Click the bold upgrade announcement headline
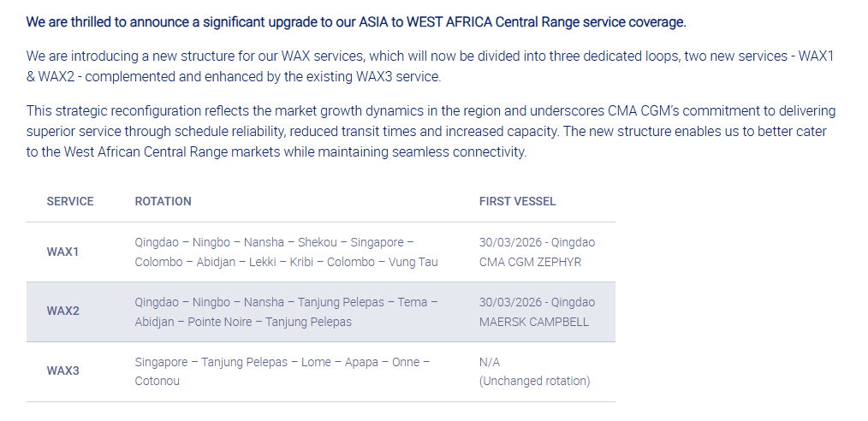 click(x=355, y=21)
